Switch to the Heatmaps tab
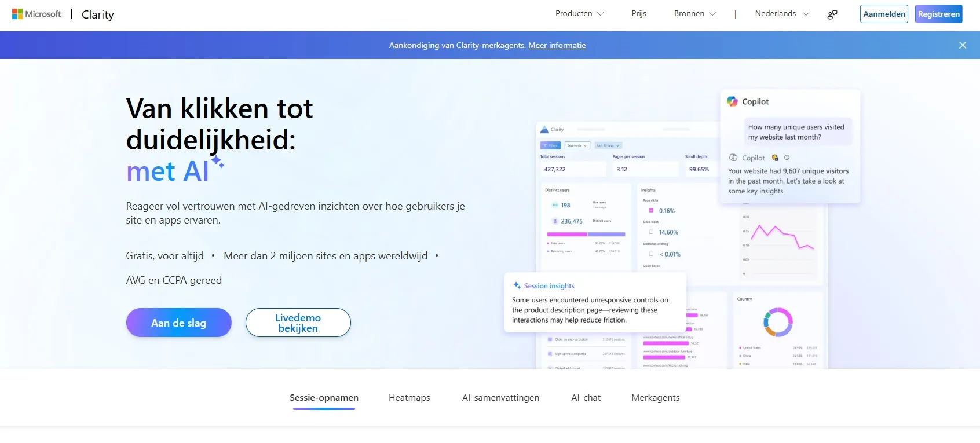The height and width of the screenshot is (443, 980). tap(409, 398)
